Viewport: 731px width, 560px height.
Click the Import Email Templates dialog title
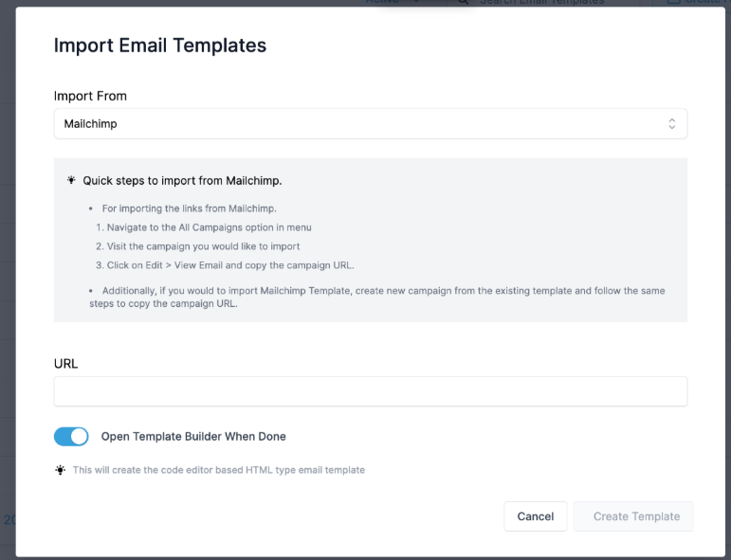pyautogui.click(x=159, y=45)
